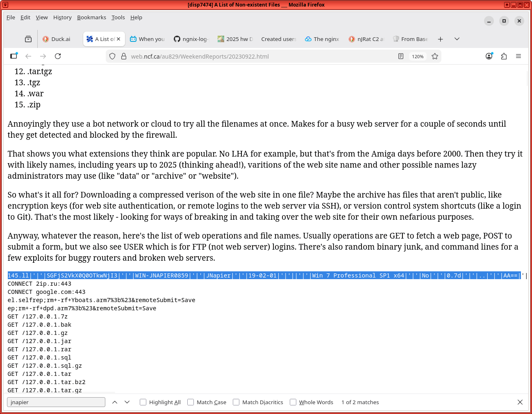Click the new container tab icon
Image resolution: width=532 pixels, height=414 pixels.
(x=14, y=56)
